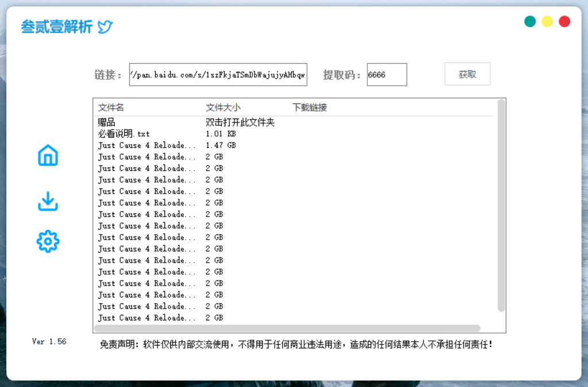This screenshot has width=588, height=387.
Task: Click the 叁贰壹解析 title logo
Action: [56, 26]
